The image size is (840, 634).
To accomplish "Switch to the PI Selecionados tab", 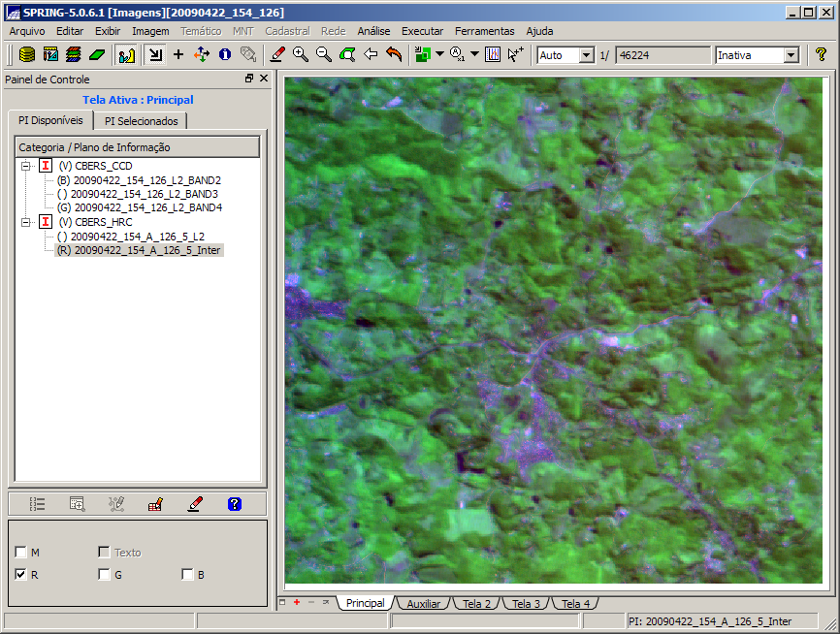I will pos(142,121).
